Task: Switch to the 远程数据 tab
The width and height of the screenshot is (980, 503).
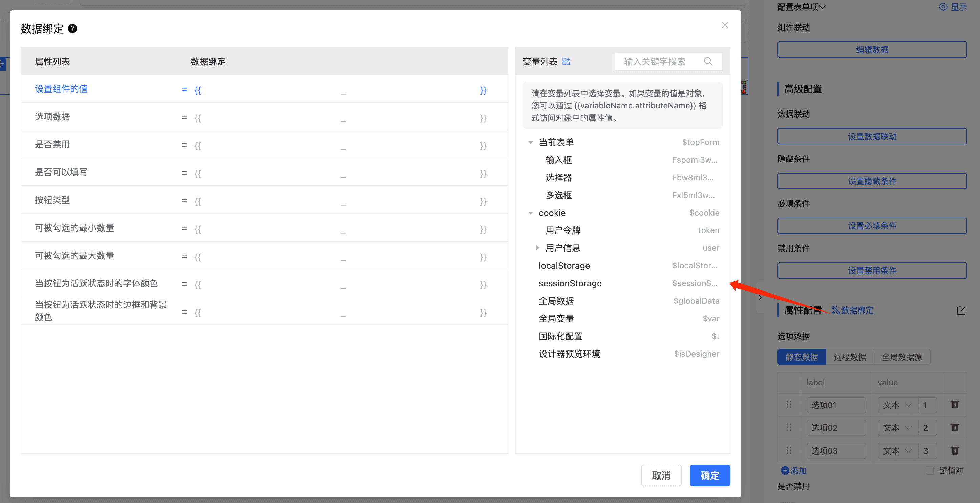Action: click(850, 357)
